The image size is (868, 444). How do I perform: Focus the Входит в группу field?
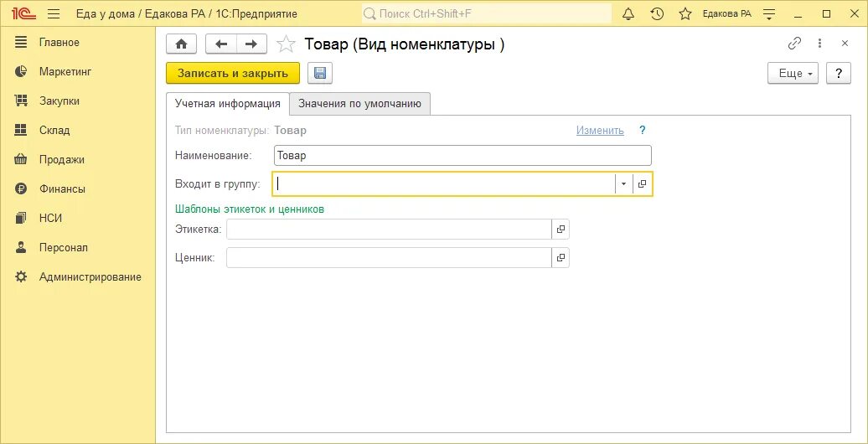click(x=444, y=184)
